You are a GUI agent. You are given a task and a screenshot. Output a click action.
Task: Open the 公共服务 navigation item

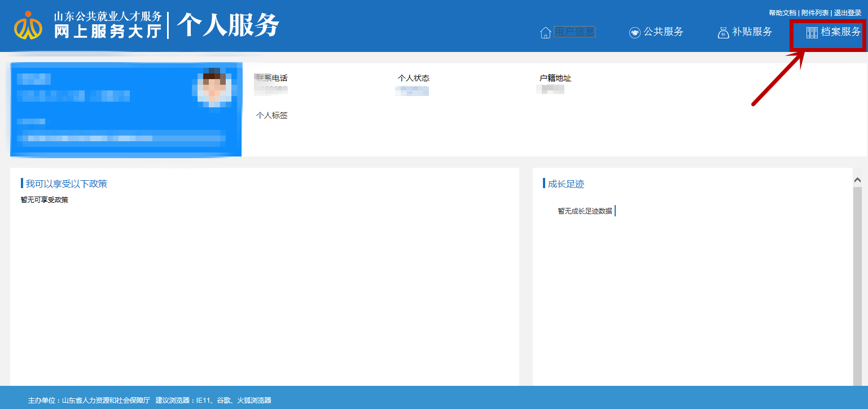(656, 32)
